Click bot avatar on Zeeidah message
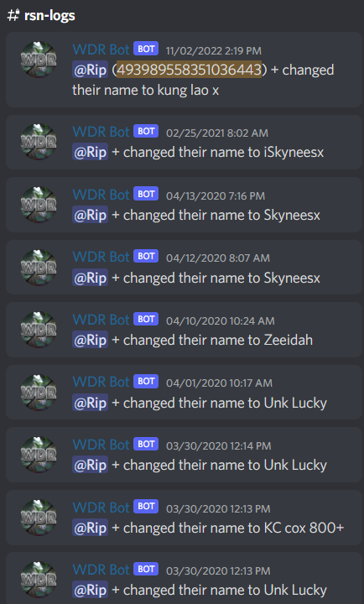Image resolution: width=364 pixels, height=604 pixels. [39, 330]
